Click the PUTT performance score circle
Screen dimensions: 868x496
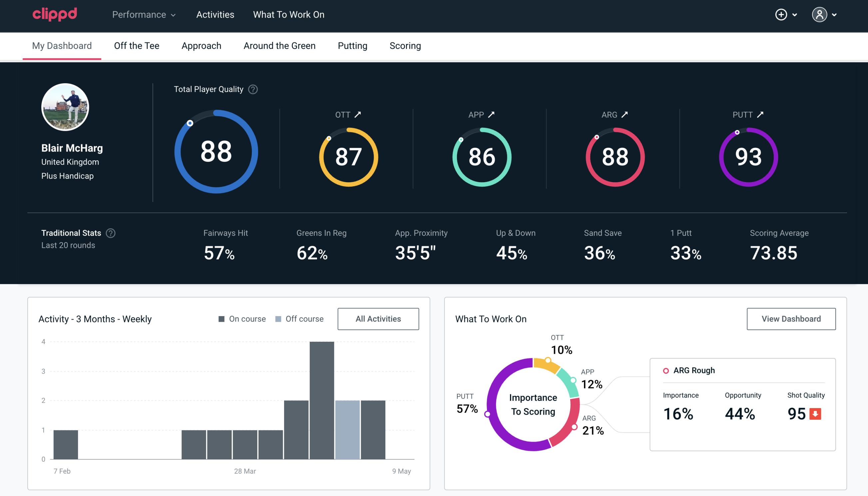(747, 156)
